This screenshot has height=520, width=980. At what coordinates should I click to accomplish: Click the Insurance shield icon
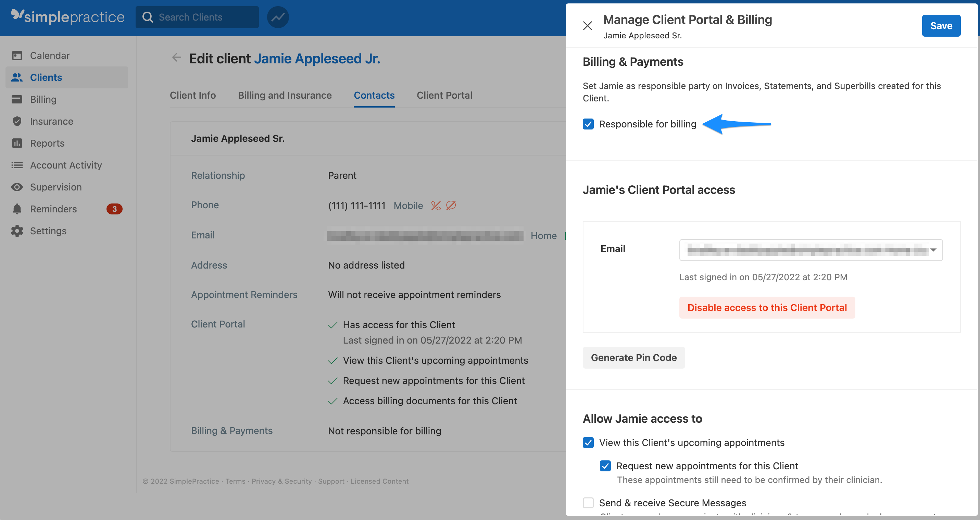[x=17, y=121]
